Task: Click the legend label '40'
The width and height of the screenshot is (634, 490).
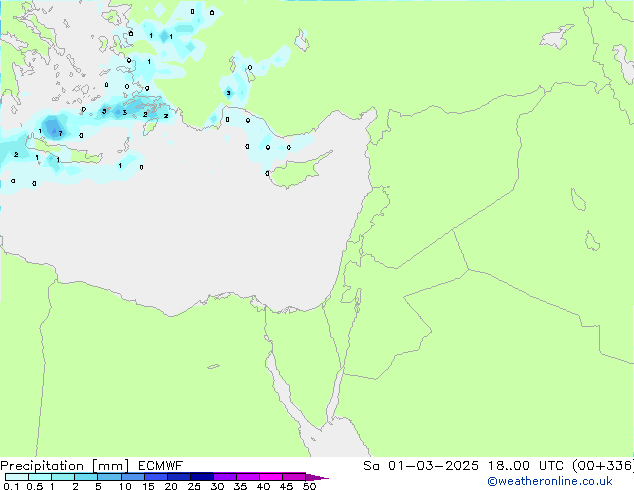Action: 263,486
